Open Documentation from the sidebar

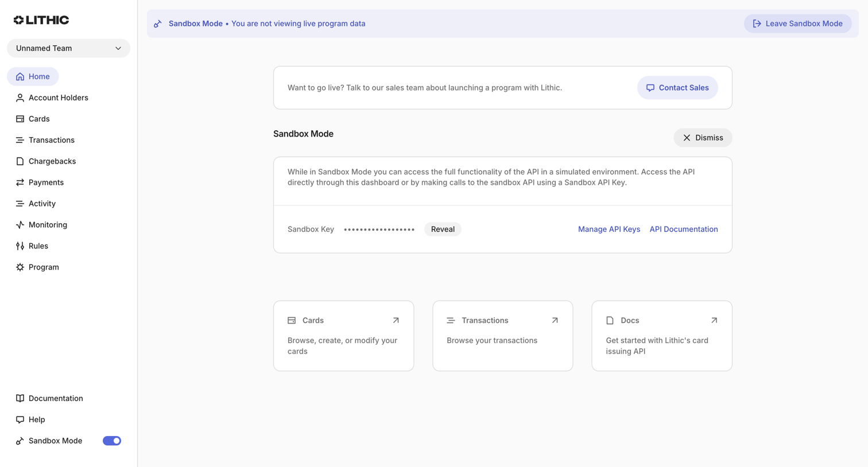[x=49, y=398]
